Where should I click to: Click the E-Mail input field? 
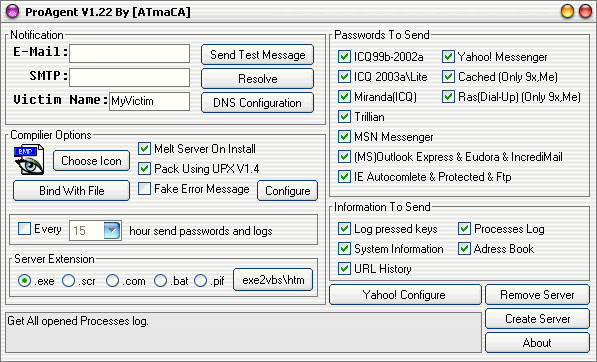129,54
